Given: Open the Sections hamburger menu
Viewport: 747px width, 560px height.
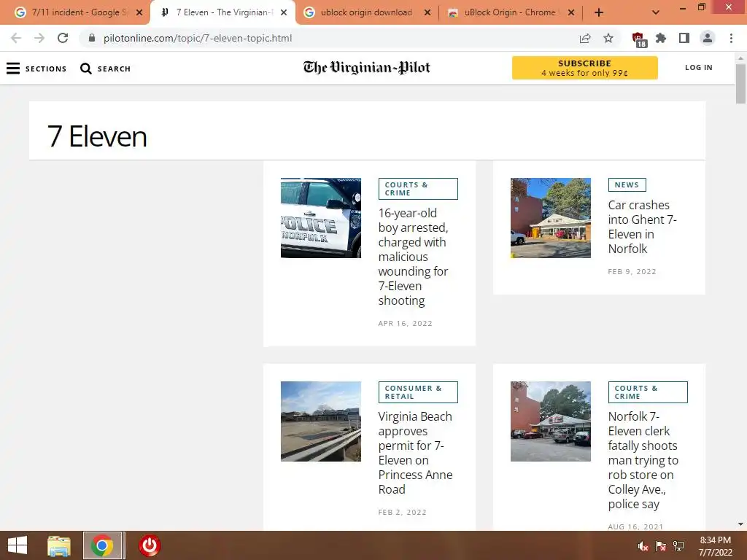Looking at the screenshot, I should pos(36,69).
